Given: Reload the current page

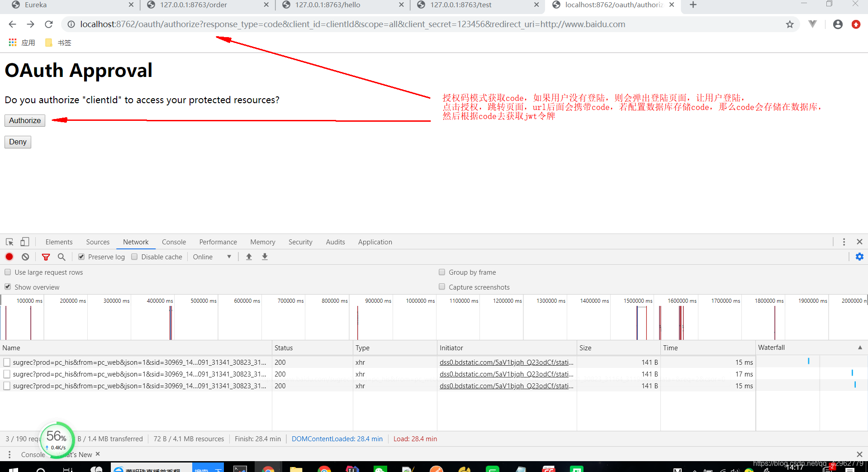Looking at the screenshot, I should click(x=49, y=24).
